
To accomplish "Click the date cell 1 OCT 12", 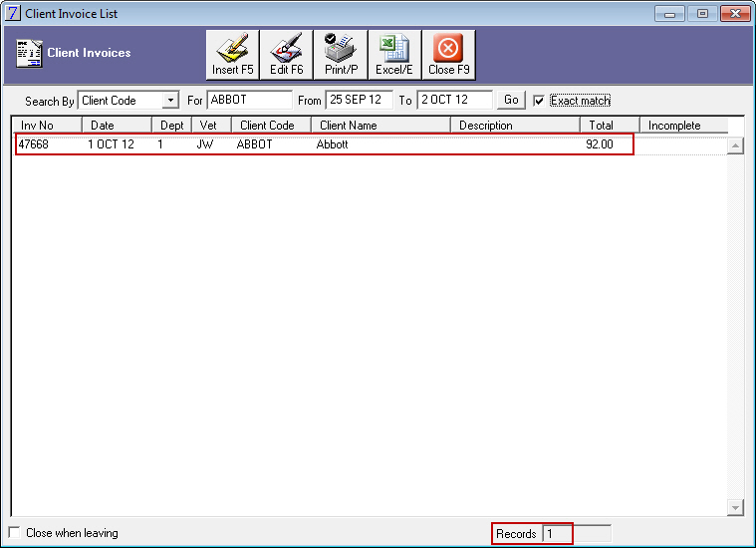I will pos(111,144).
